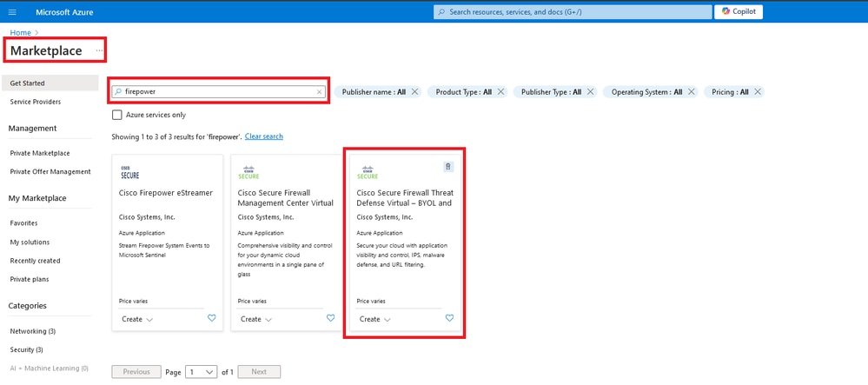
Task: Open Service Providers in the sidebar
Action: tap(36, 102)
